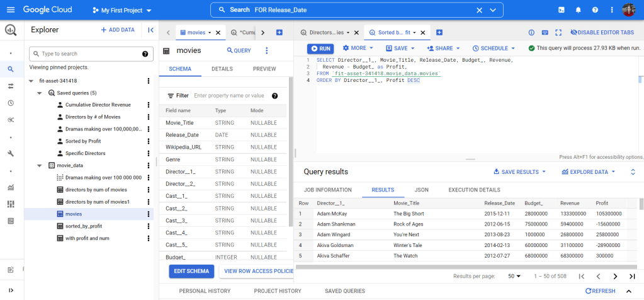The width and height of the screenshot is (644, 300).
Task: Switch to the Execution Details tab
Action: (x=474, y=190)
